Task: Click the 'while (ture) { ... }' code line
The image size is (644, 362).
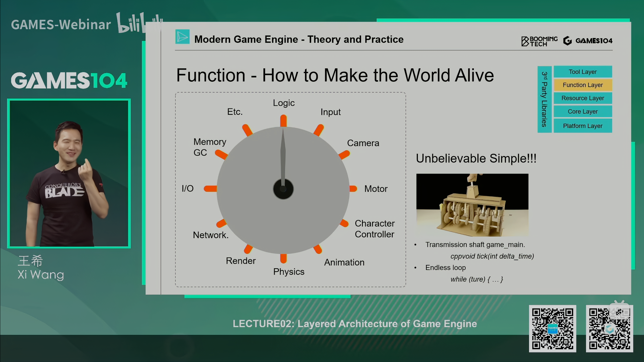Action: click(x=477, y=279)
